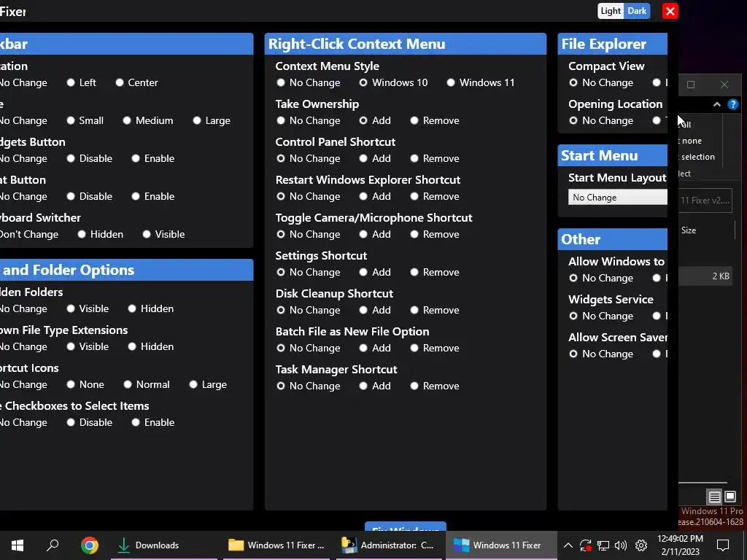Click the settings gear tray icon
Image resolution: width=747 pixels, height=560 pixels.
point(641,545)
